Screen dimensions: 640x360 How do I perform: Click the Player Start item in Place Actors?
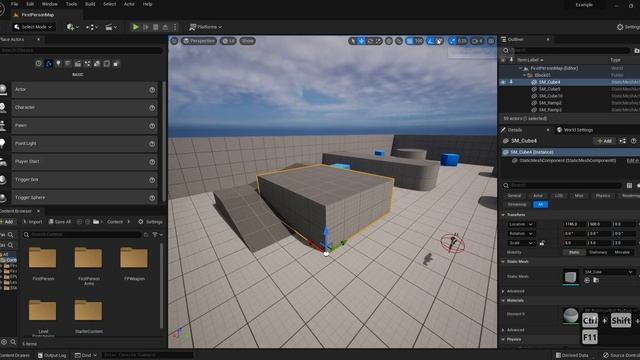(x=84, y=162)
